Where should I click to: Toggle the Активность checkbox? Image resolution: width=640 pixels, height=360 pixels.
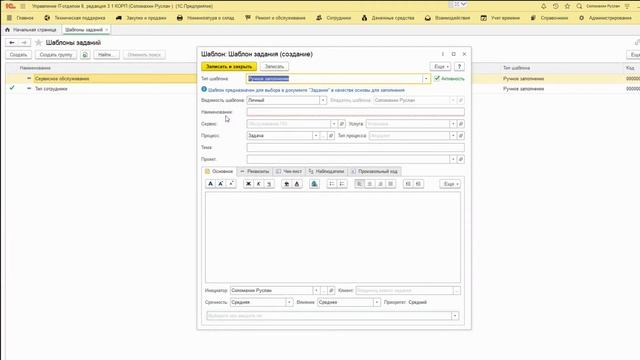click(x=437, y=78)
